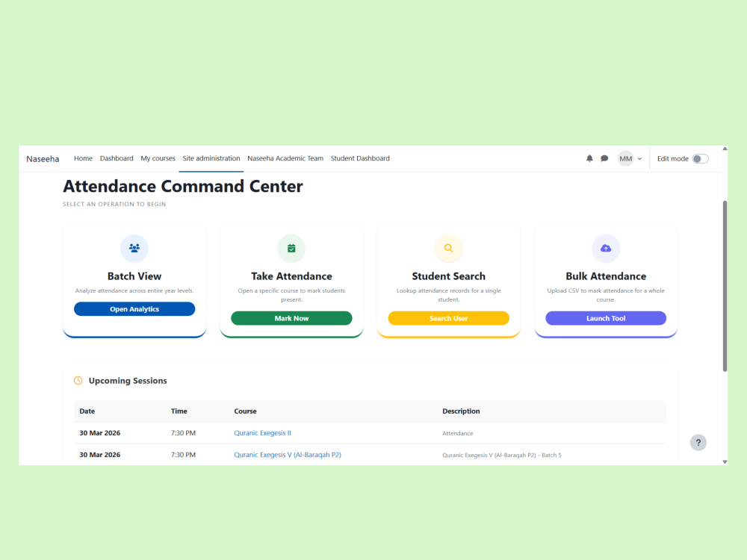Viewport: 747px width, 560px height.
Task: Click the Description column header
Action: pyautogui.click(x=461, y=411)
